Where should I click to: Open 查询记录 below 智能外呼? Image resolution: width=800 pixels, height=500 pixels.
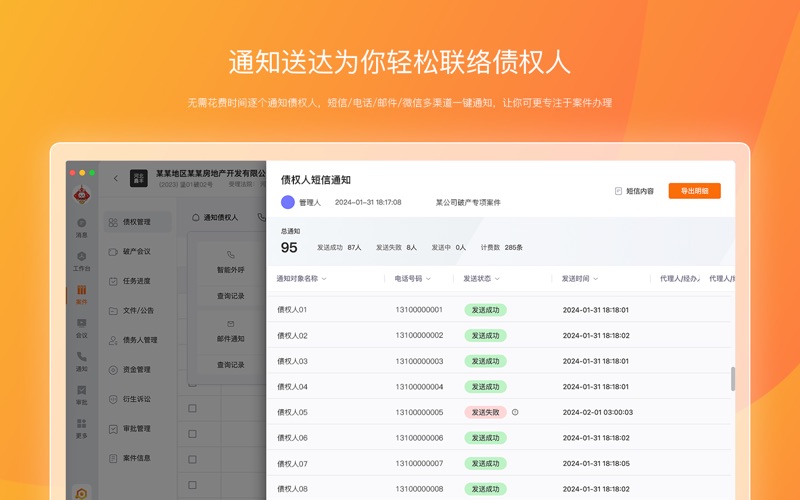click(x=231, y=296)
